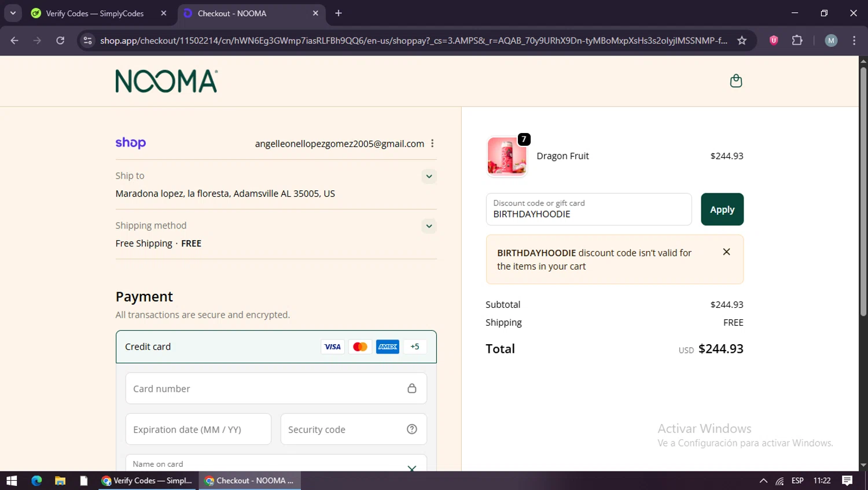Viewport: 868px width, 490px height.
Task: Click the lock icon in Card number field
Action: [x=412, y=388]
